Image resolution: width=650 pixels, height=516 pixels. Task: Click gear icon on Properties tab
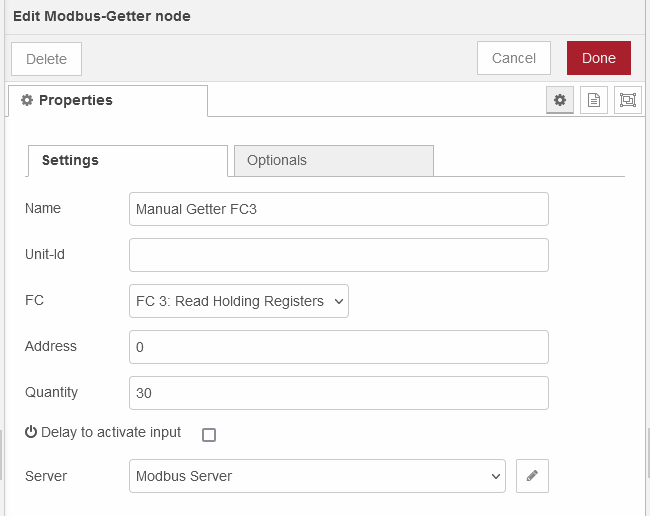click(x=27, y=100)
